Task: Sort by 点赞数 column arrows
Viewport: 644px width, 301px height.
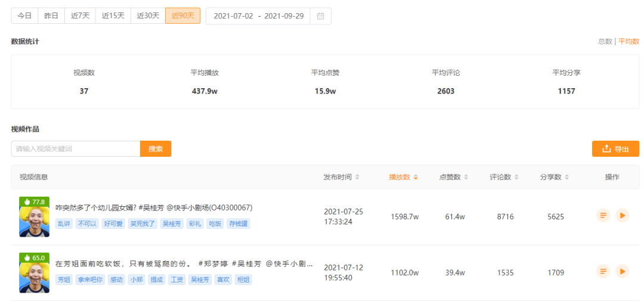Action: (x=466, y=178)
